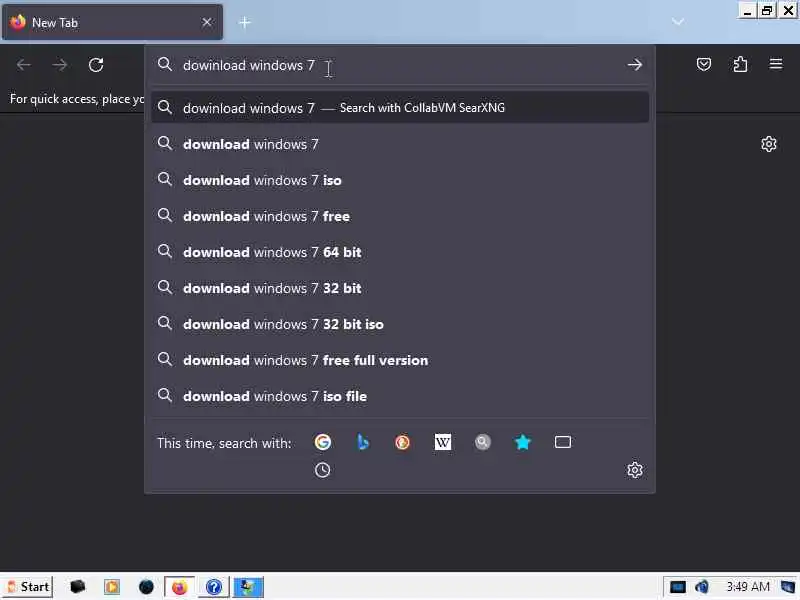Search in Bookmarks with star icon
Image resolution: width=800 pixels, height=600 pixels.
pyautogui.click(x=522, y=442)
